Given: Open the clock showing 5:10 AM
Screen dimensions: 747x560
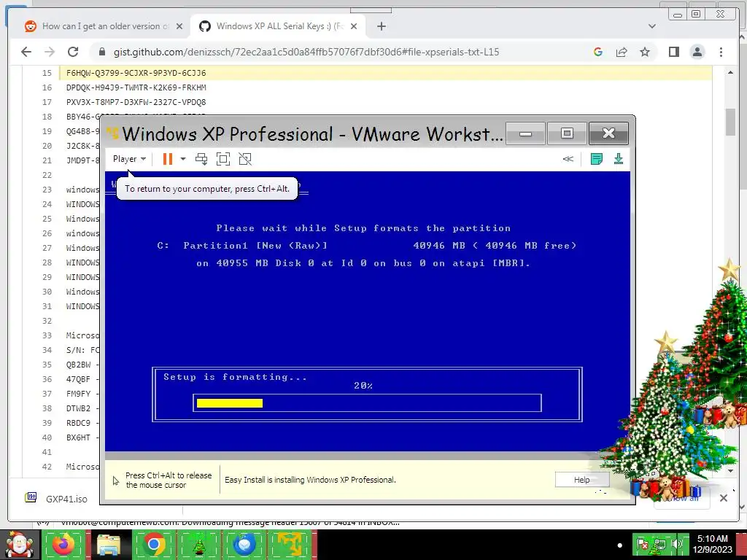Looking at the screenshot, I should tap(713, 544).
